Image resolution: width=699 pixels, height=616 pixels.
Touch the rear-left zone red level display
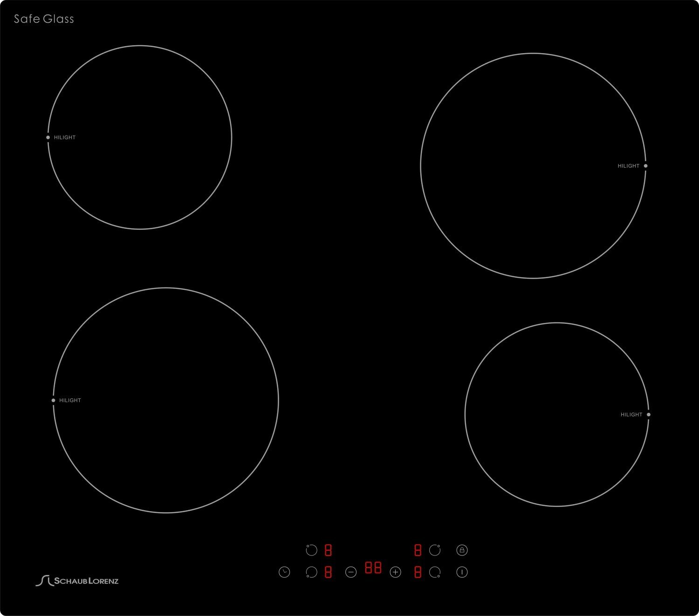coord(328,550)
